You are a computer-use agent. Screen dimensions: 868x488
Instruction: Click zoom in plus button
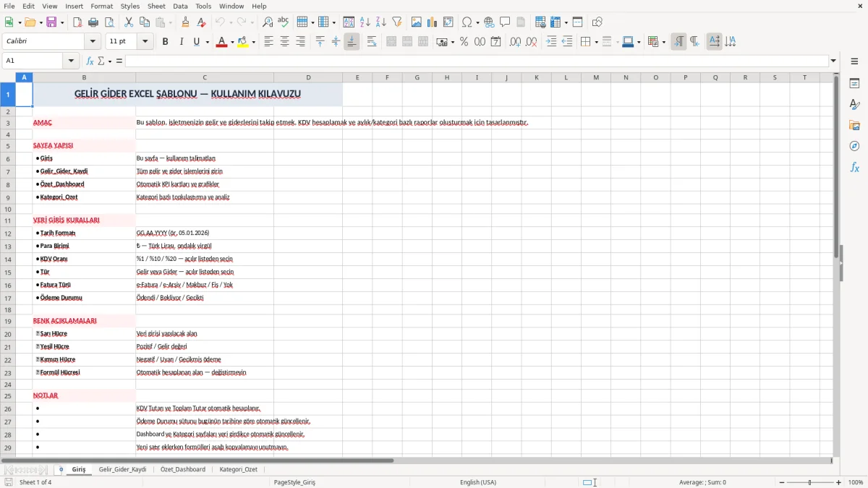tap(839, 482)
